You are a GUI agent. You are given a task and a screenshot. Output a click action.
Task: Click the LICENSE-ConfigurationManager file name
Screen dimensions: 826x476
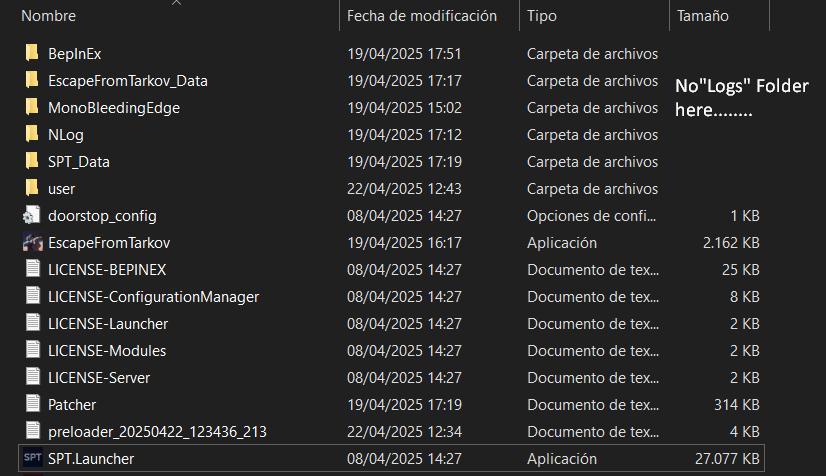tap(153, 296)
